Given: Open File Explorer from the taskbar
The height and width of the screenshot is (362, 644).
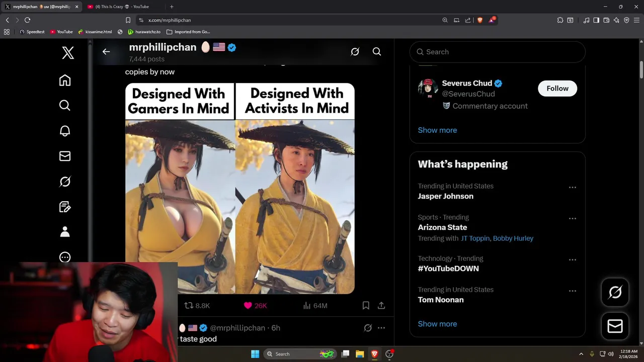Looking at the screenshot, I should tap(360, 354).
